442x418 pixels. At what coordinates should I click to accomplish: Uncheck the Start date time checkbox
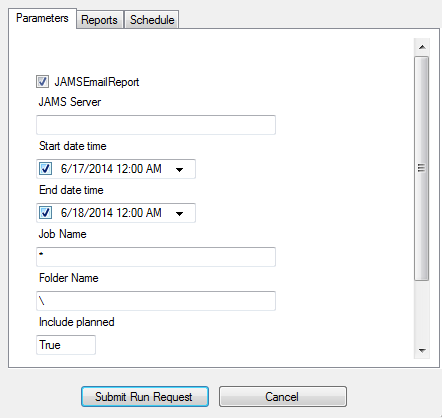pyautogui.click(x=45, y=169)
